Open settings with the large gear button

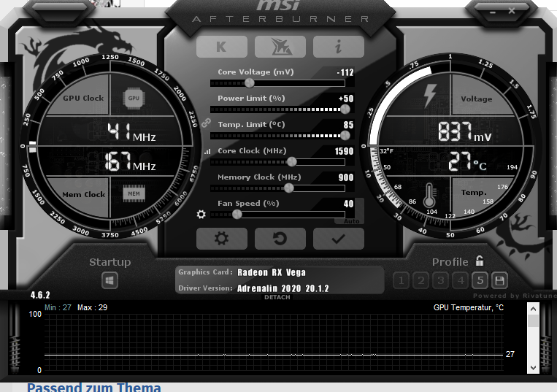pos(222,239)
